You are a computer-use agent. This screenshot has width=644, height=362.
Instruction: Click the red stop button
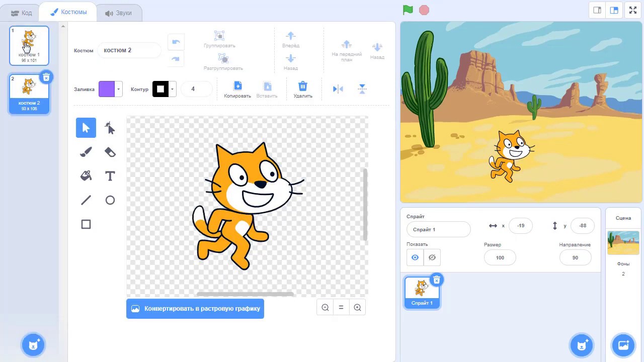click(x=424, y=10)
